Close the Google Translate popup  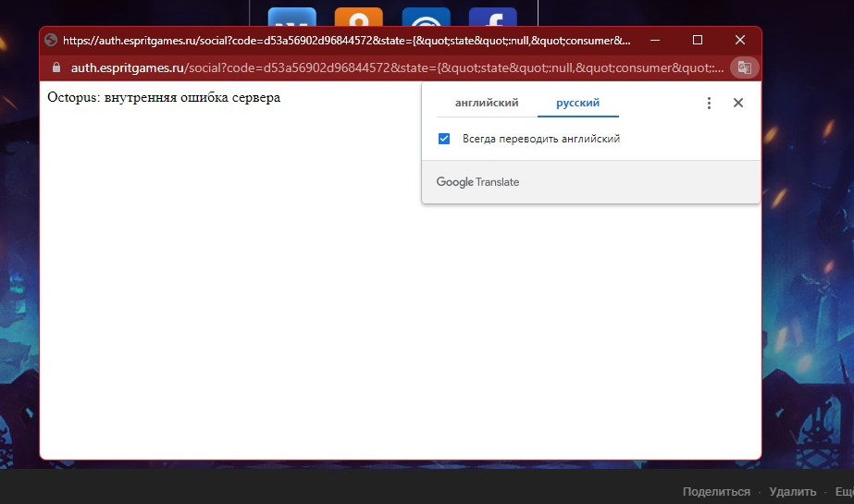click(738, 103)
